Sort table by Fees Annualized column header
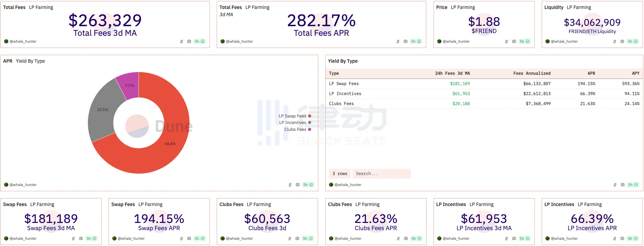Screen dimensions: 644x246 tap(532, 73)
